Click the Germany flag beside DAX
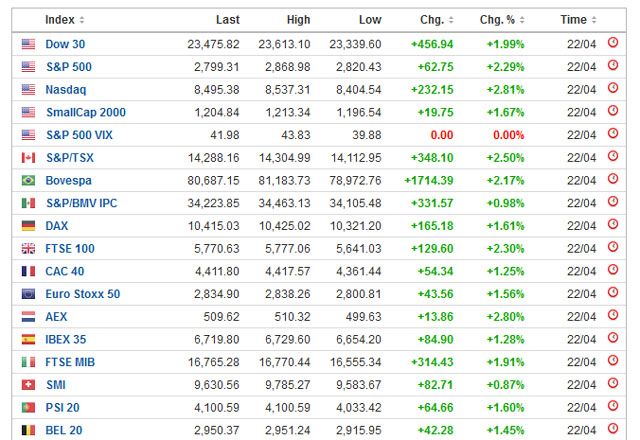 tap(28, 226)
